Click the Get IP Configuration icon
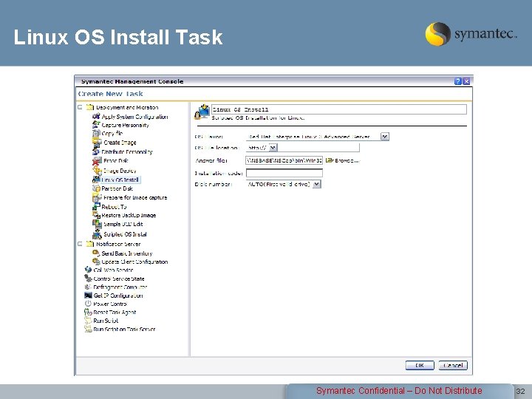This screenshot has height=399, width=532. pyautogui.click(x=88, y=296)
